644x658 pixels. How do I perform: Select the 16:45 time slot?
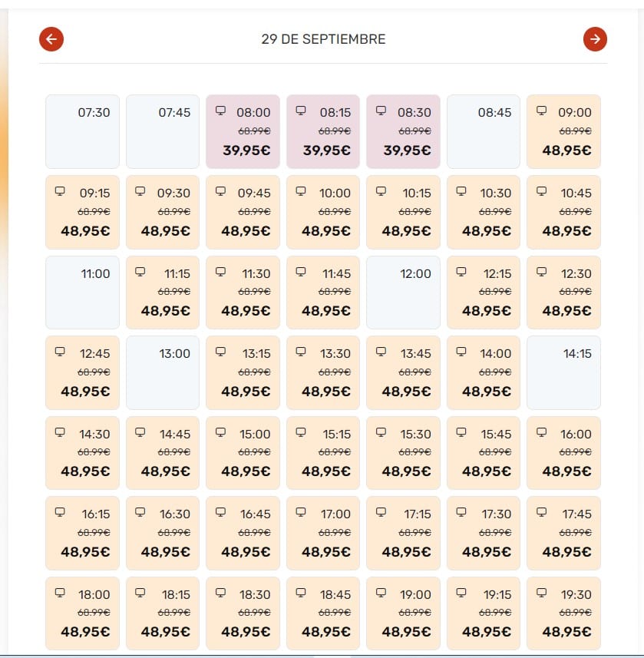tap(243, 533)
